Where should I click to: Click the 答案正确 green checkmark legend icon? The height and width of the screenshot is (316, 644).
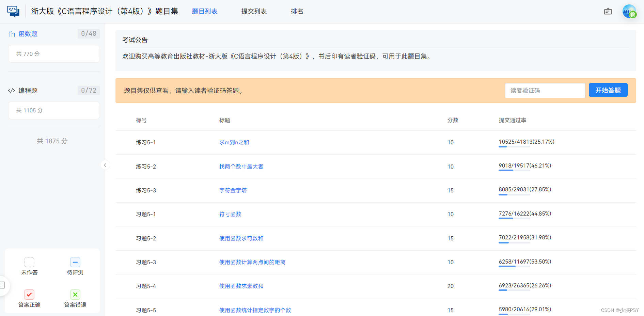pyautogui.click(x=29, y=294)
